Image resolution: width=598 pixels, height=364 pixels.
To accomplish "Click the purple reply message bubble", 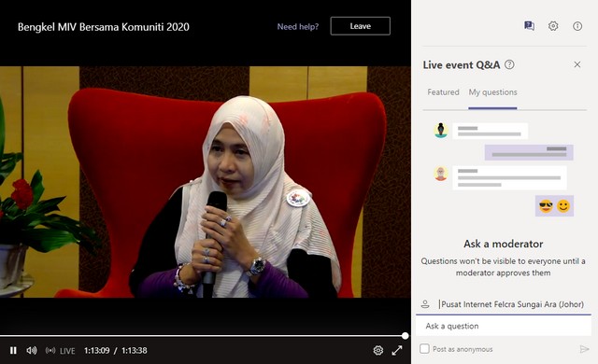I will 529,152.
